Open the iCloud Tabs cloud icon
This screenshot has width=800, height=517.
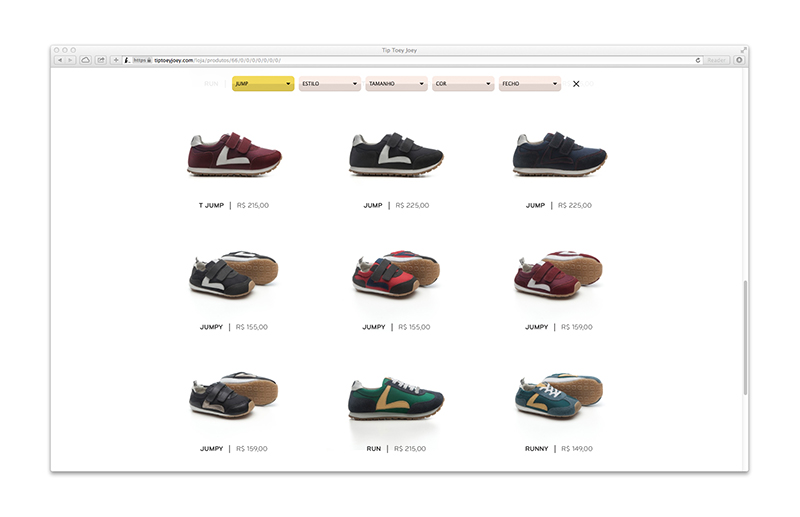[x=86, y=60]
